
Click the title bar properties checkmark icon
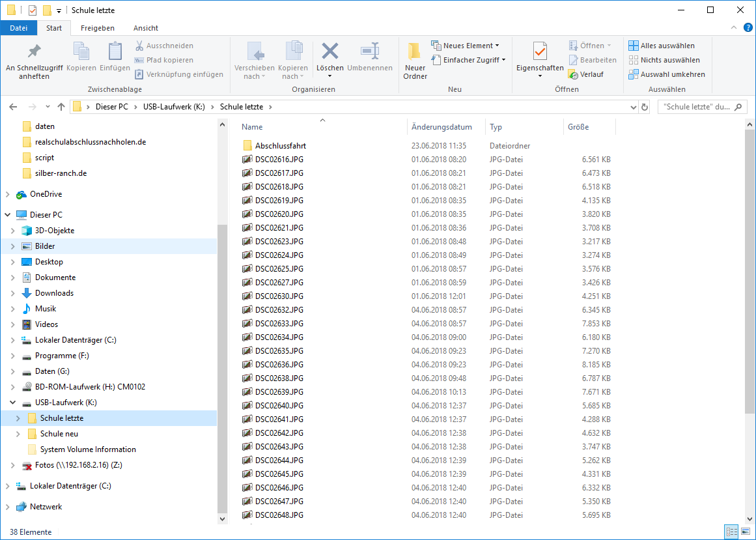[x=33, y=10]
